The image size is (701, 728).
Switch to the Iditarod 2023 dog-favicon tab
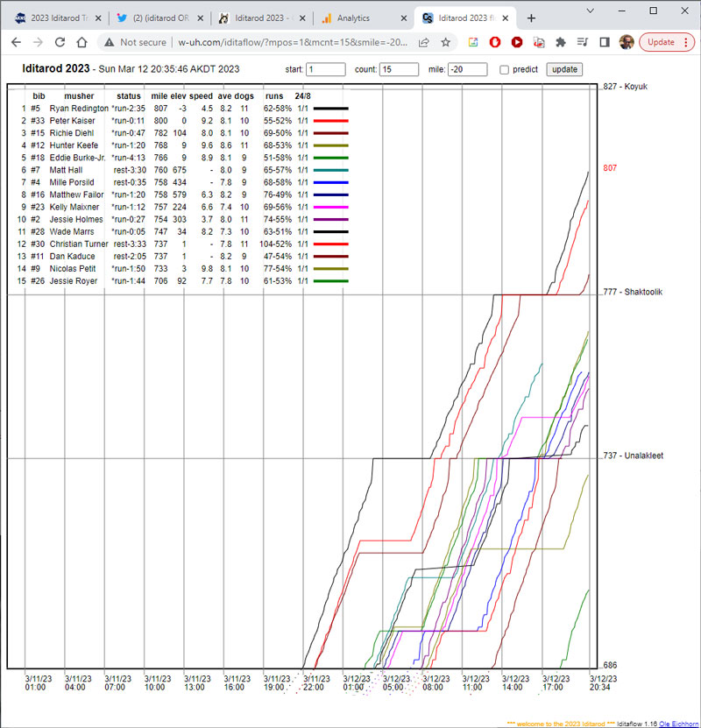(x=262, y=18)
